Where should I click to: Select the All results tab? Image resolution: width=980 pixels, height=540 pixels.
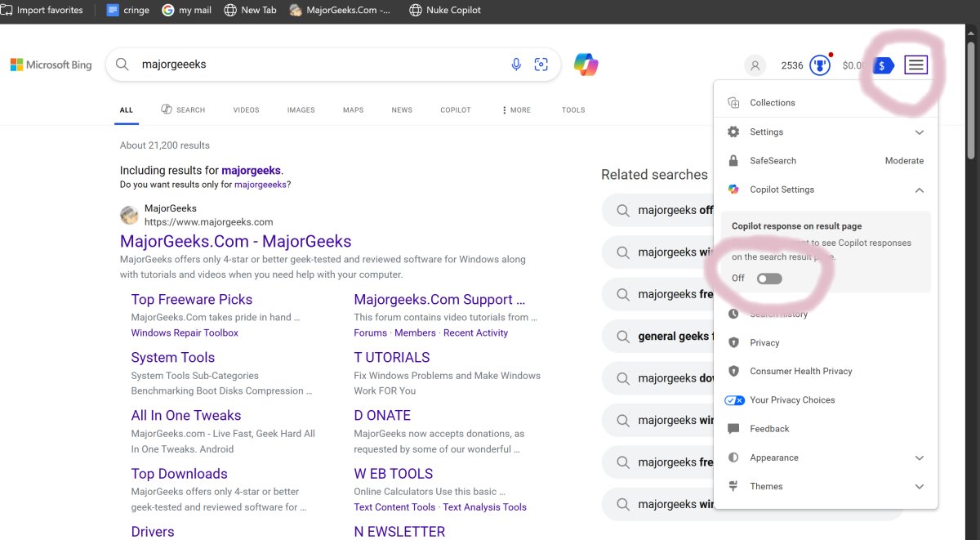(x=127, y=110)
